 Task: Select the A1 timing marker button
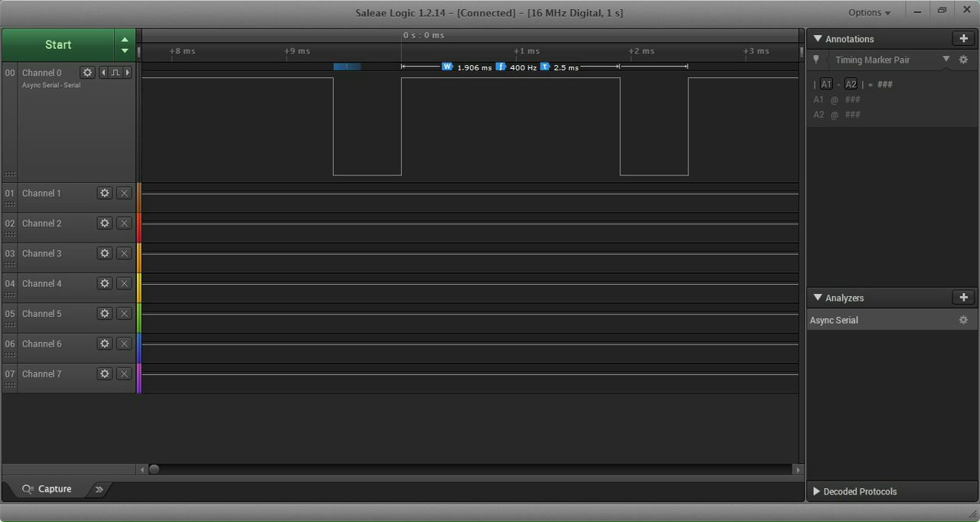click(x=826, y=84)
